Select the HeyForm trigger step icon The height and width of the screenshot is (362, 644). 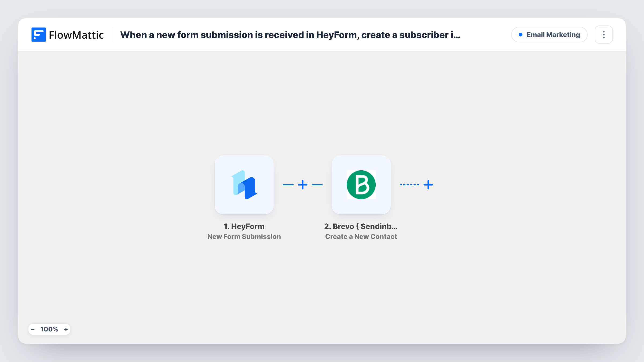244,185
